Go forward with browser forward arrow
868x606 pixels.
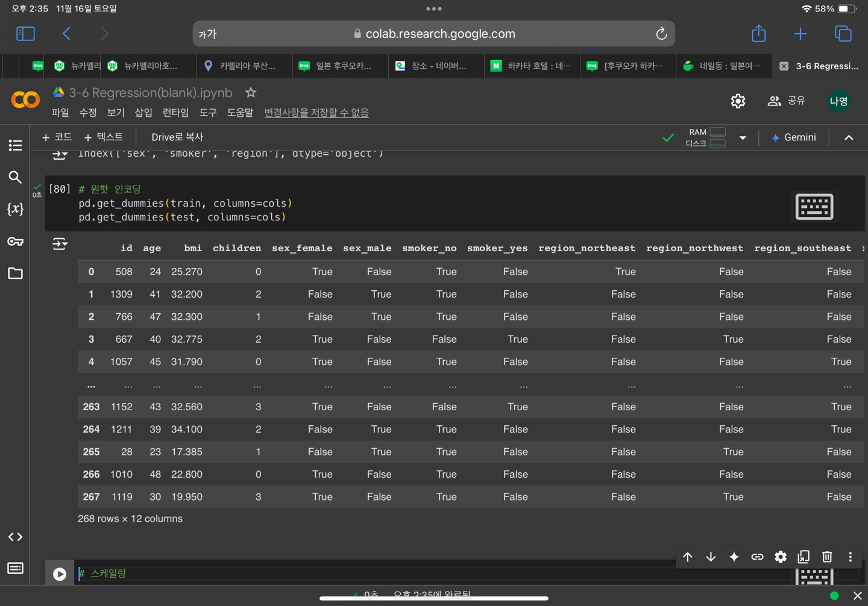click(x=104, y=34)
